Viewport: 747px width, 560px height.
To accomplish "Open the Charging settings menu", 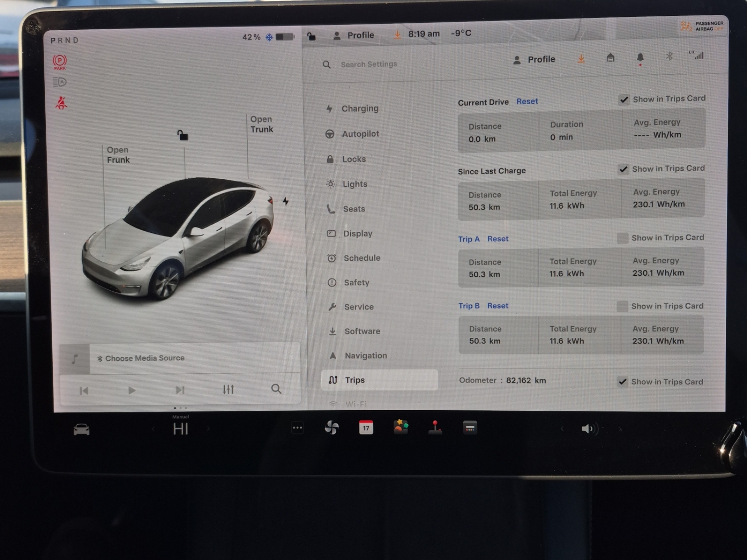I will click(x=359, y=108).
